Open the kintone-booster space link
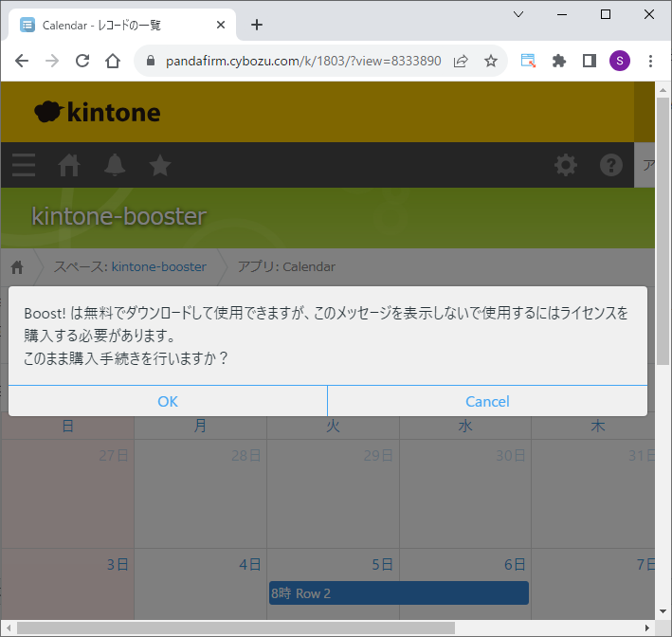This screenshot has height=637, width=672. pos(158,267)
